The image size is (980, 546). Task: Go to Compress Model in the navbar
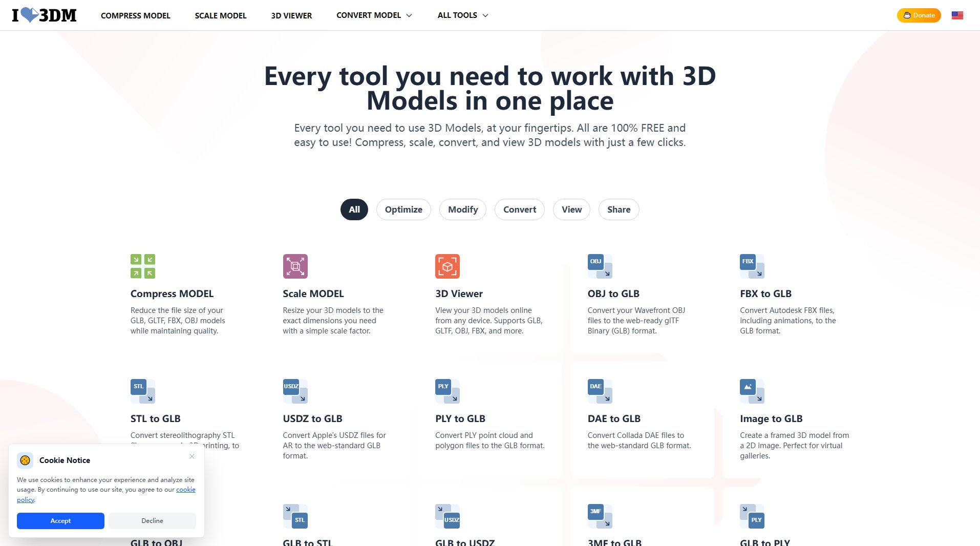click(x=135, y=15)
